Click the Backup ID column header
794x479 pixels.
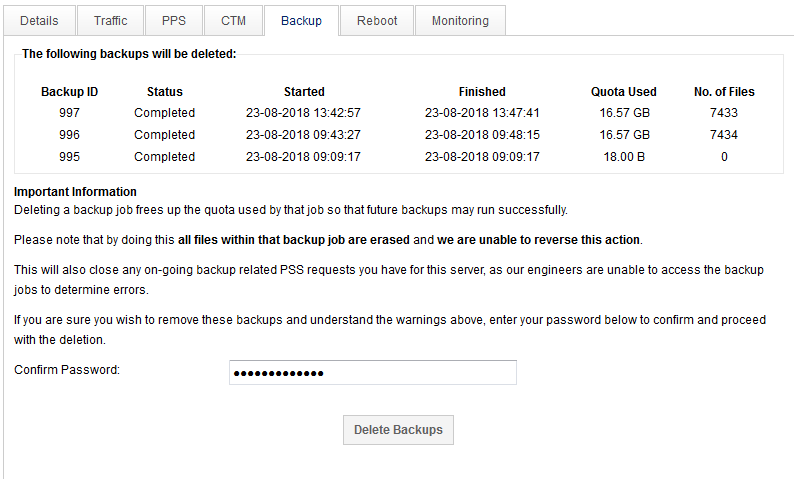69,92
